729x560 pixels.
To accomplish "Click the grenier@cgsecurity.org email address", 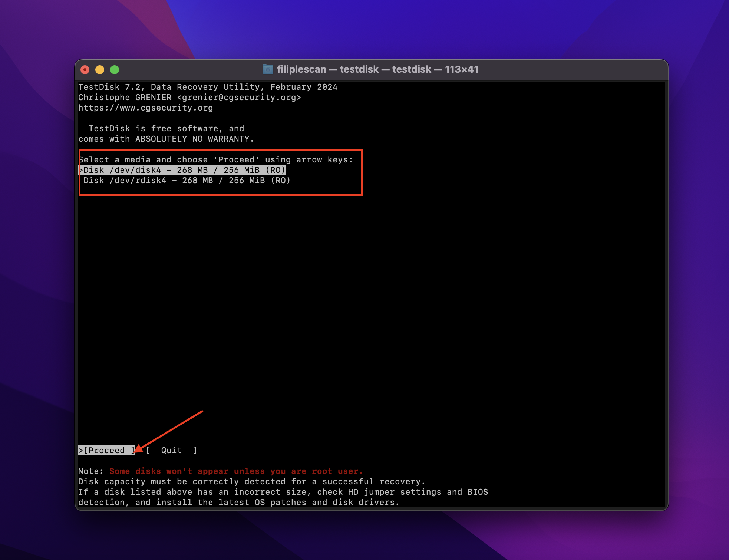I will coord(239,98).
